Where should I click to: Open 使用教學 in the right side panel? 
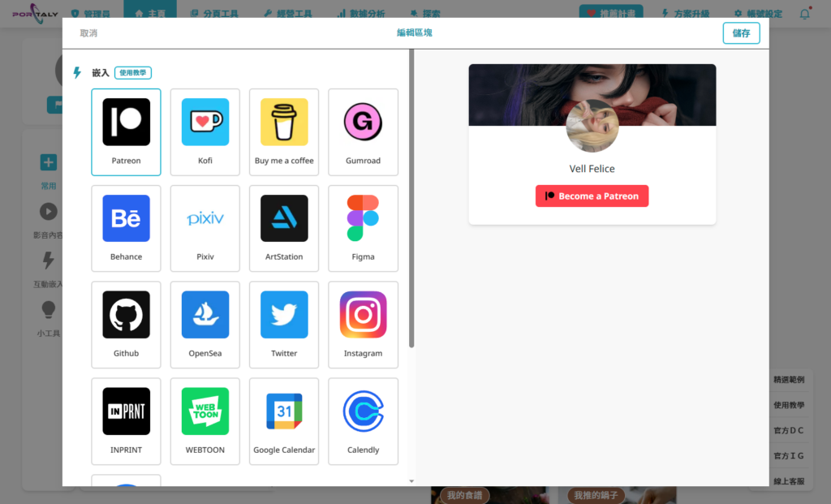point(789,405)
